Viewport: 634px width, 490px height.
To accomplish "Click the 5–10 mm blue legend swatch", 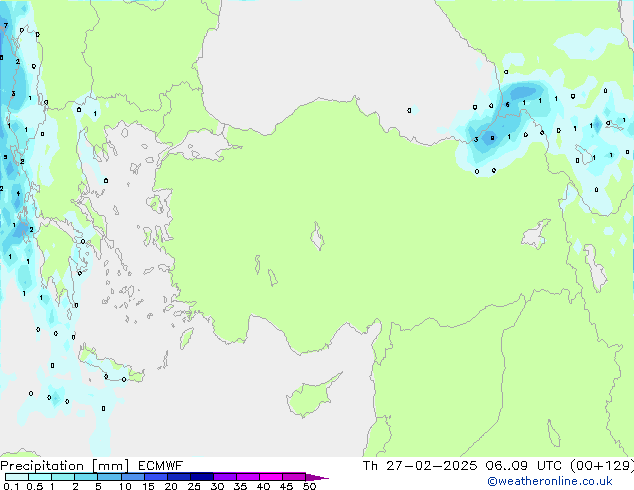I will [110, 477].
